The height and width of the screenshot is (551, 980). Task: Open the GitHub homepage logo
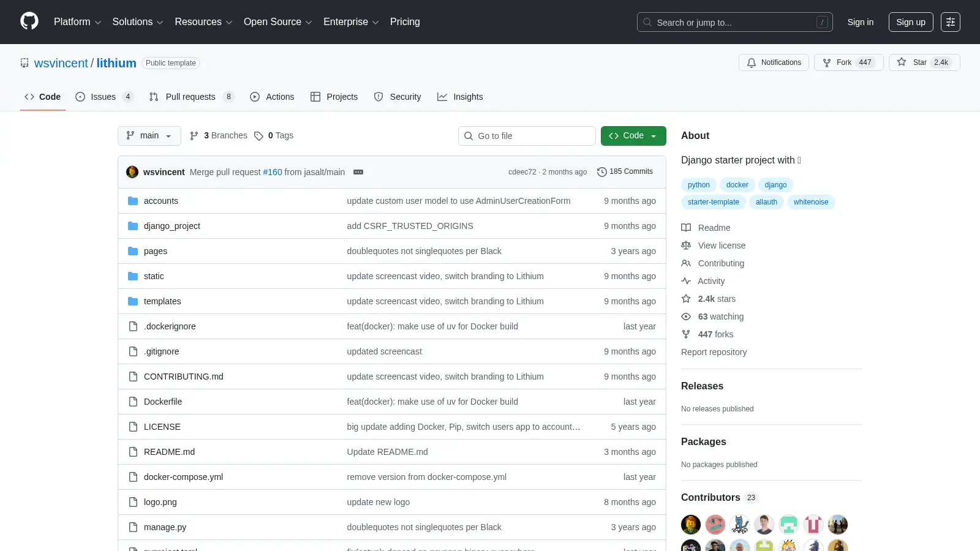(x=29, y=21)
